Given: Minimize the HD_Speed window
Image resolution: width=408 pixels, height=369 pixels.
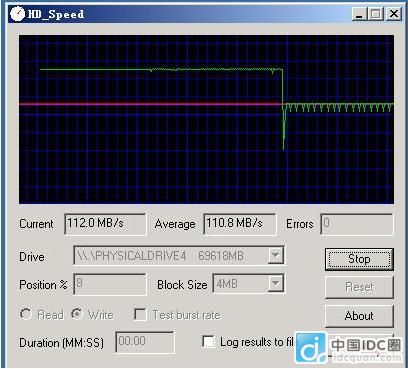Looking at the screenshot, I should coord(360,14).
